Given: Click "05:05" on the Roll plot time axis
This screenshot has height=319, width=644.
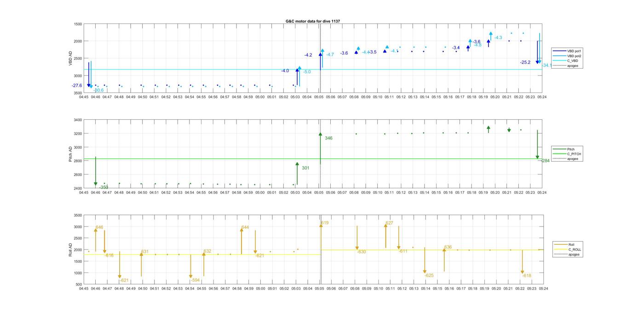Looking at the screenshot, I should pyautogui.click(x=319, y=289).
